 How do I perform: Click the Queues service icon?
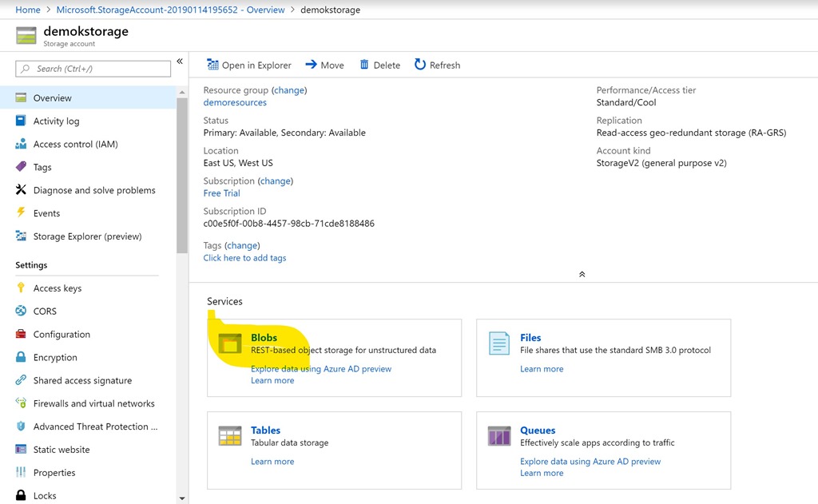click(x=499, y=436)
